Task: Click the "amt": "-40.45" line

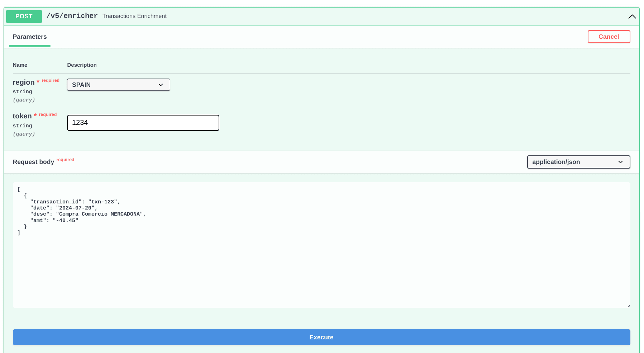Action: point(54,220)
